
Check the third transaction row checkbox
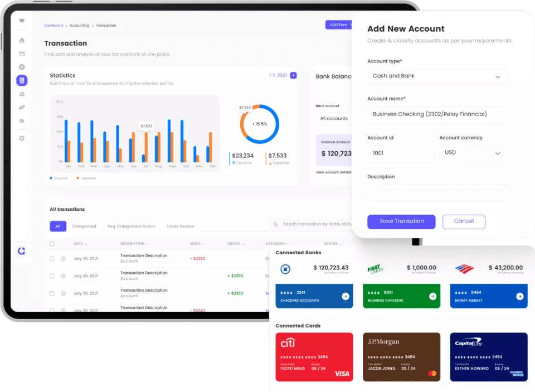click(52, 293)
